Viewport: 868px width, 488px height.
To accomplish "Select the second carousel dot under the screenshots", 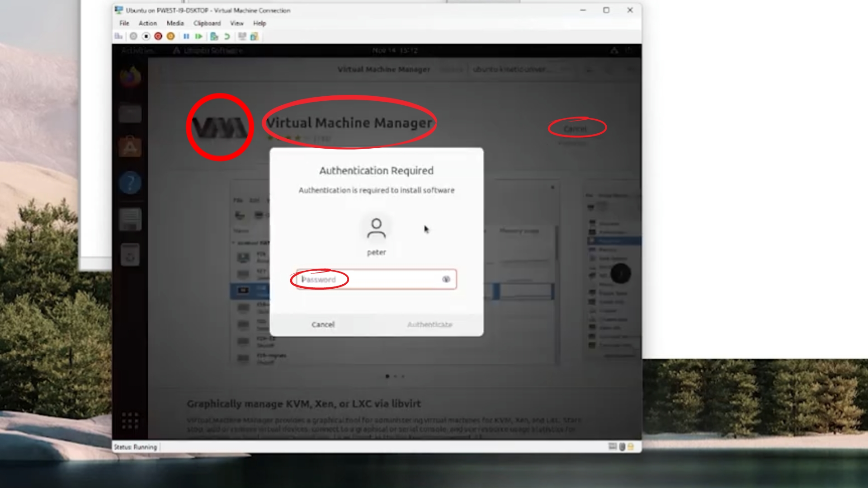I will (395, 376).
